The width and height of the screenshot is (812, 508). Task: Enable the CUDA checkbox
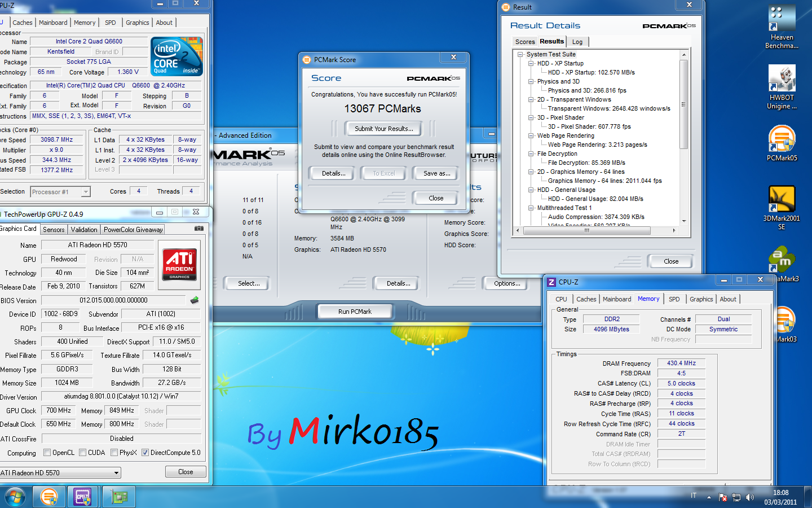83,453
